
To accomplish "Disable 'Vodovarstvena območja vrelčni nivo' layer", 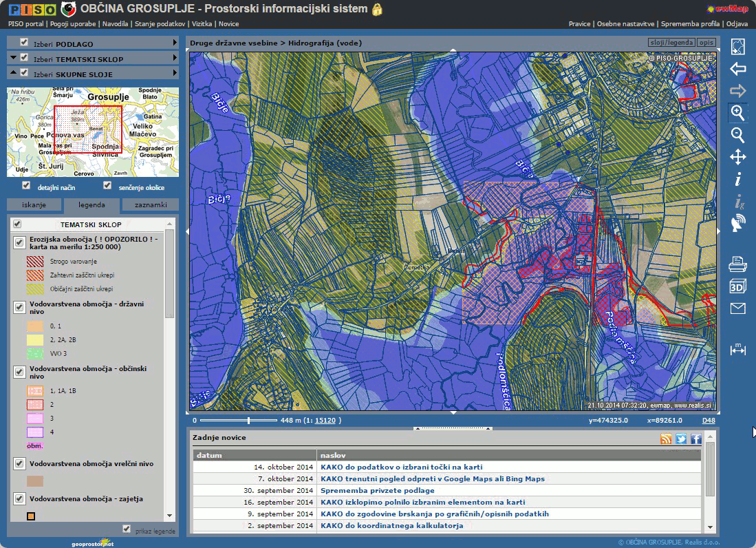I will pyautogui.click(x=19, y=463).
